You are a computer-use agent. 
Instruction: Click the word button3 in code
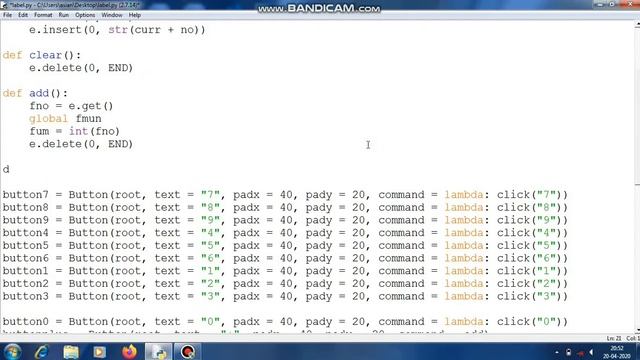click(x=25, y=296)
